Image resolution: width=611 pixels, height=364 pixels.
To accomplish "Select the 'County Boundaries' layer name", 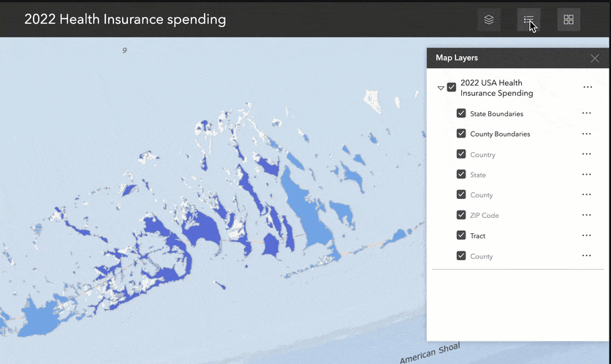I will point(500,134).
